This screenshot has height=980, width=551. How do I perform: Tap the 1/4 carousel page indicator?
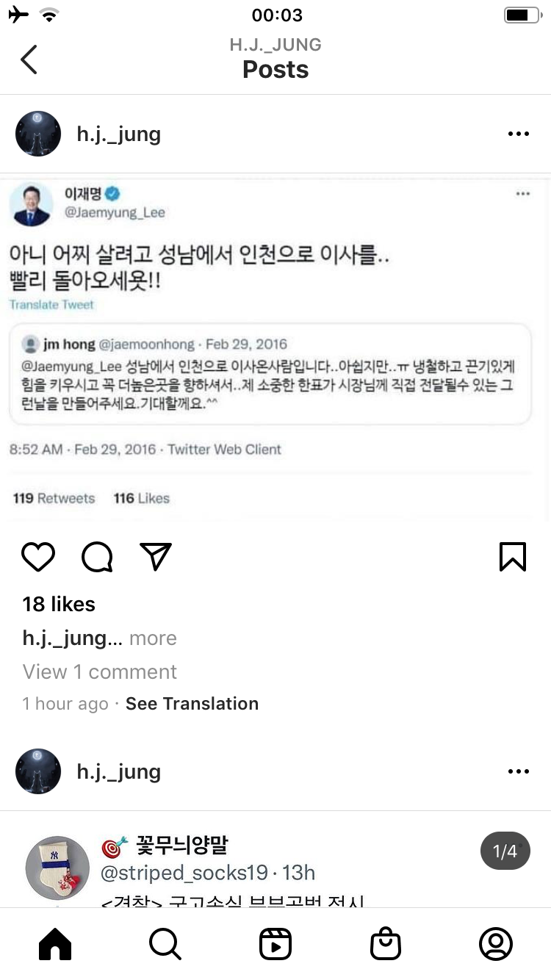(505, 851)
